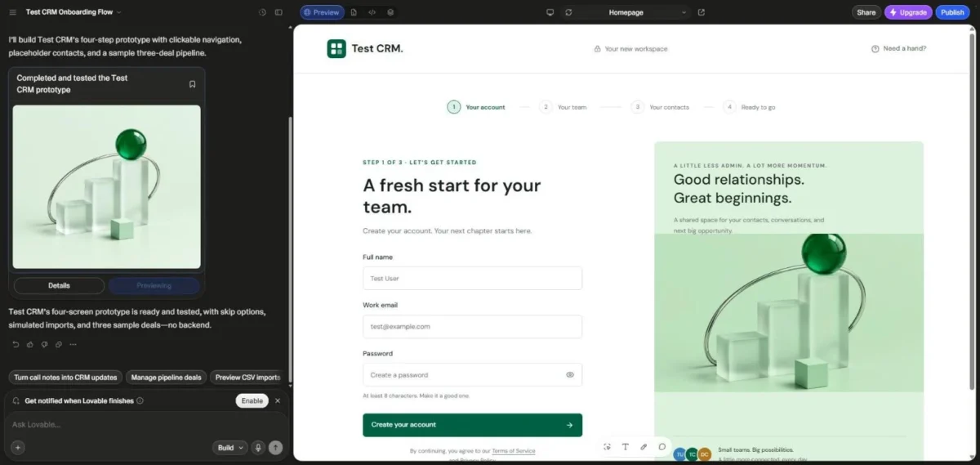
Task: Expand the Test CRM Onboarding Flow project dropdown
Action: 73,12
